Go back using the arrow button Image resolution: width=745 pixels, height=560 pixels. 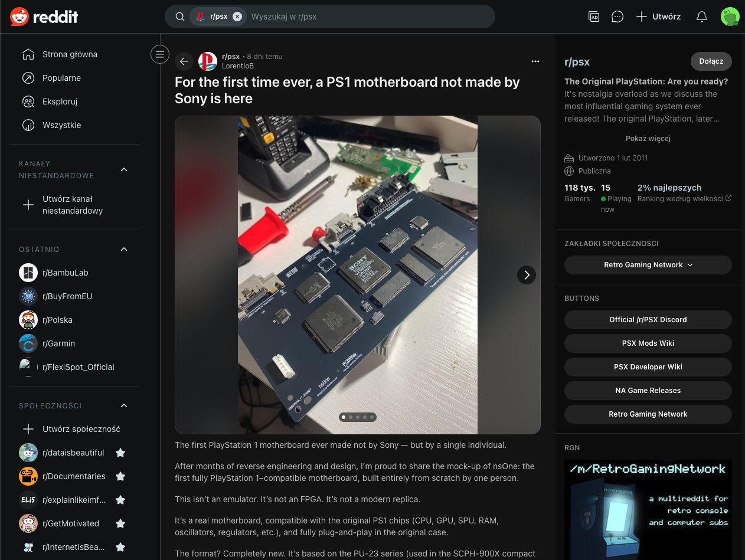pyautogui.click(x=184, y=61)
